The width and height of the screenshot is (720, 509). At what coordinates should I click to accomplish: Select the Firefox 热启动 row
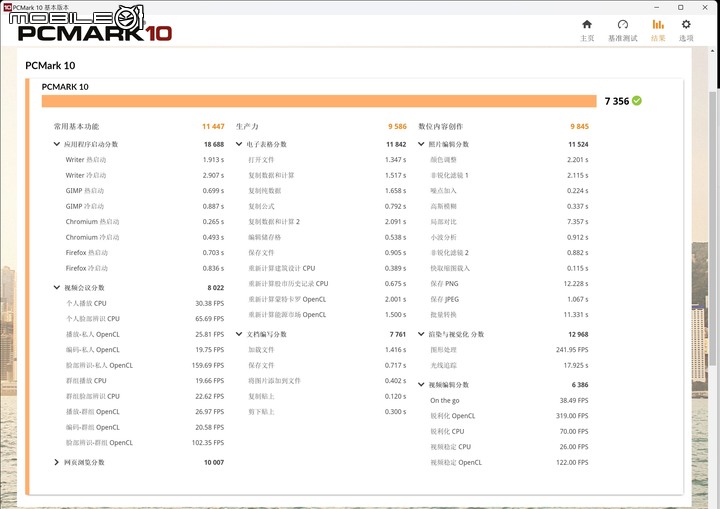coord(145,253)
